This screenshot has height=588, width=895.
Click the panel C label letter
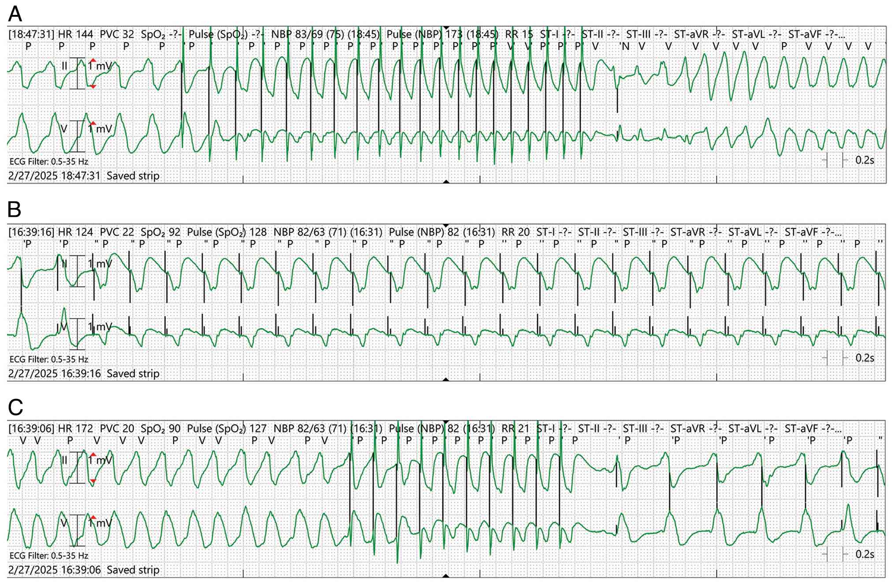[x=15, y=408]
